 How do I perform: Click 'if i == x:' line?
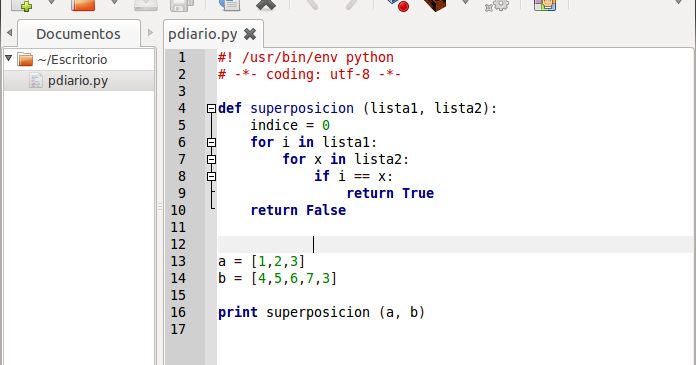click(x=354, y=176)
